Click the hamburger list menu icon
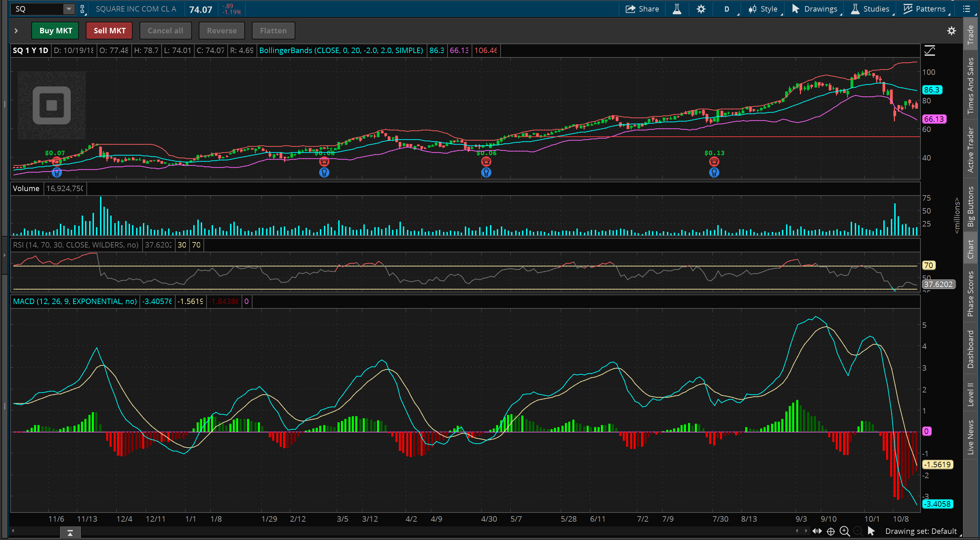This screenshot has height=540, width=980. pos(966,9)
